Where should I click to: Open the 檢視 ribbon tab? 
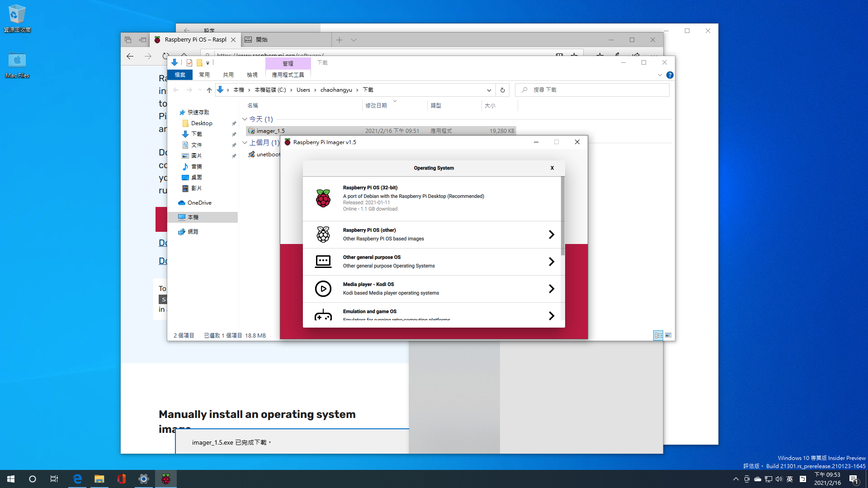(x=252, y=75)
